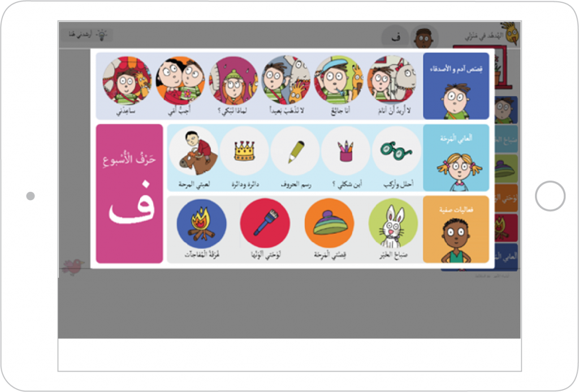Open the story with girl in green hat
This screenshot has height=392, width=579.
click(x=233, y=80)
